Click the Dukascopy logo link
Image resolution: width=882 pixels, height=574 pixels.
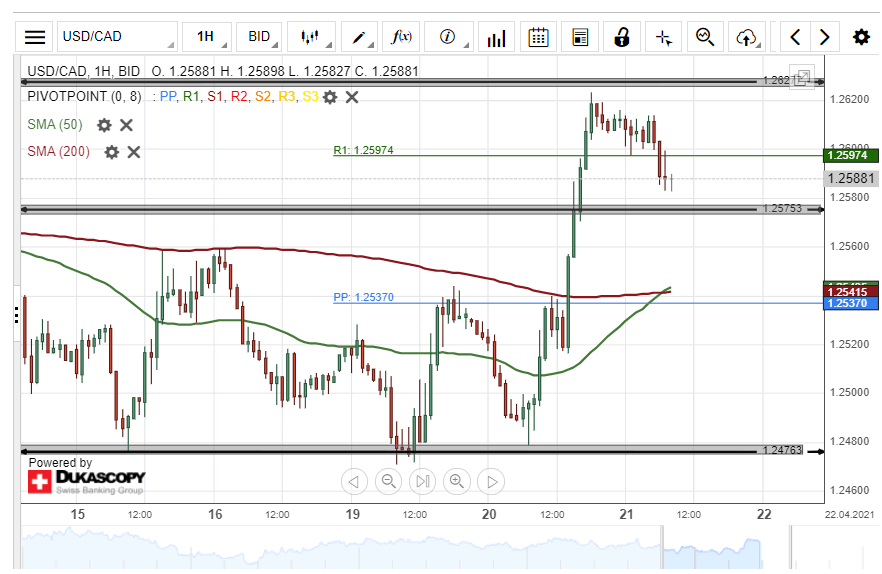tap(86, 481)
